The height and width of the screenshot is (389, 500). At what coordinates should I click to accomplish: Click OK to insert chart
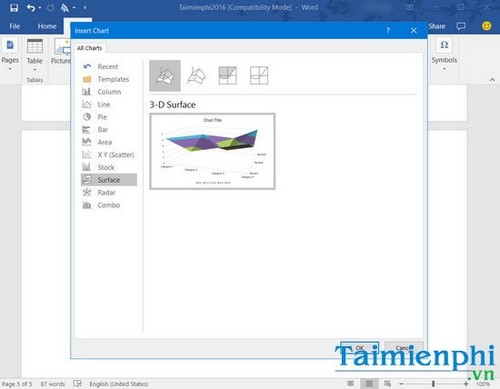360,348
